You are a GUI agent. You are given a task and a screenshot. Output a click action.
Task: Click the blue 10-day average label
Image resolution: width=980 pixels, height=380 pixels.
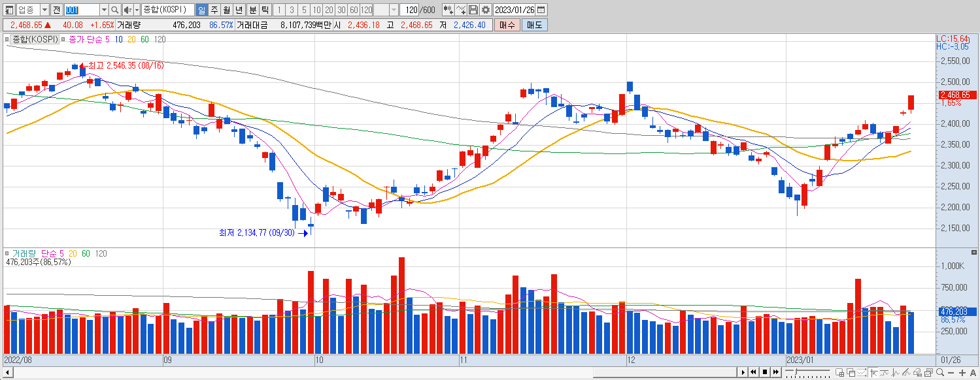(x=119, y=39)
